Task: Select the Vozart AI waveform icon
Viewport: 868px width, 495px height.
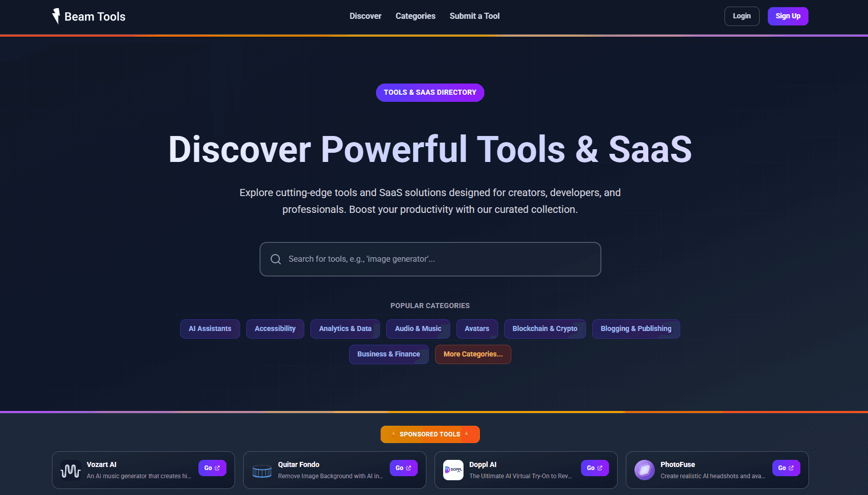Action: pyautogui.click(x=70, y=470)
